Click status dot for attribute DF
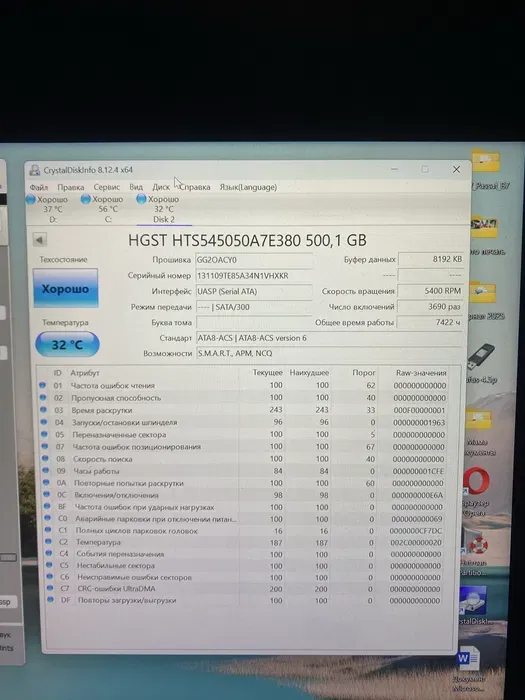This screenshot has width=525, height=700. tap(50, 600)
